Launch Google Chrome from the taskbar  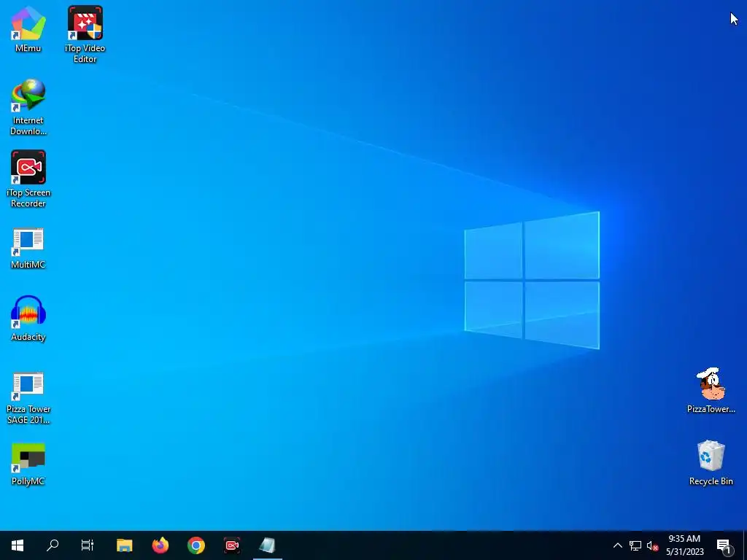click(x=196, y=545)
